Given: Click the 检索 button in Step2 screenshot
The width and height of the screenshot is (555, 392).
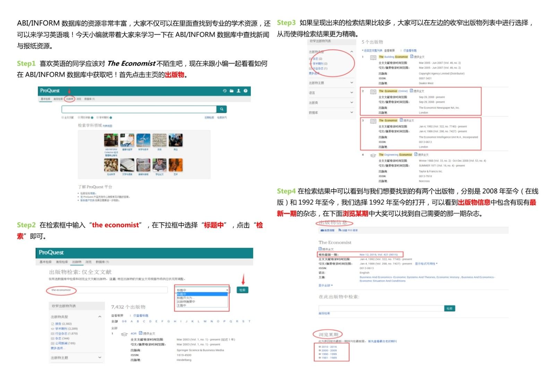Looking at the screenshot, I should point(242,290).
